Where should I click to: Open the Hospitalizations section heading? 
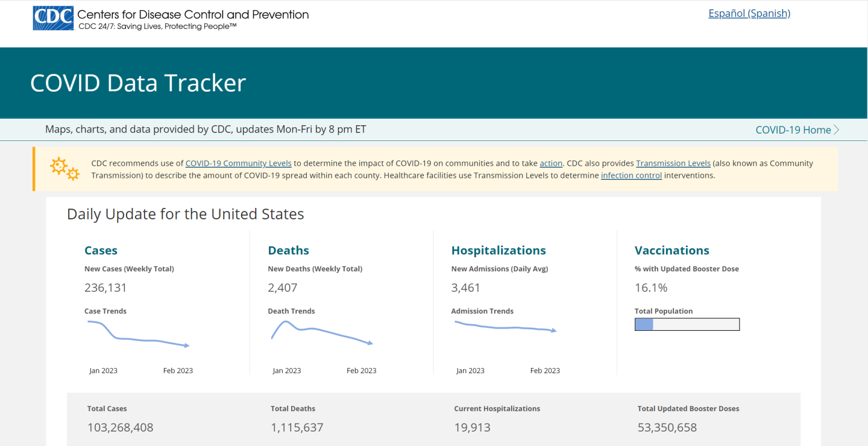[498, 251]
